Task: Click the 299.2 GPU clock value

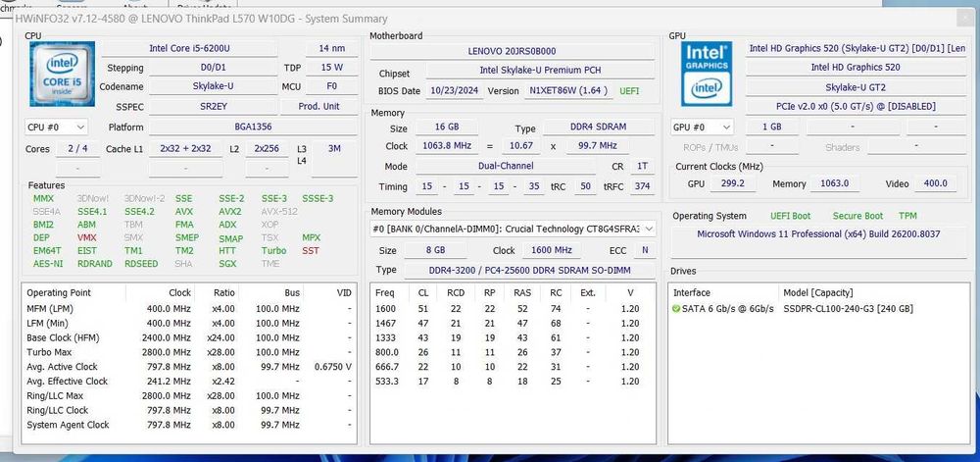Action: point(733,183)
